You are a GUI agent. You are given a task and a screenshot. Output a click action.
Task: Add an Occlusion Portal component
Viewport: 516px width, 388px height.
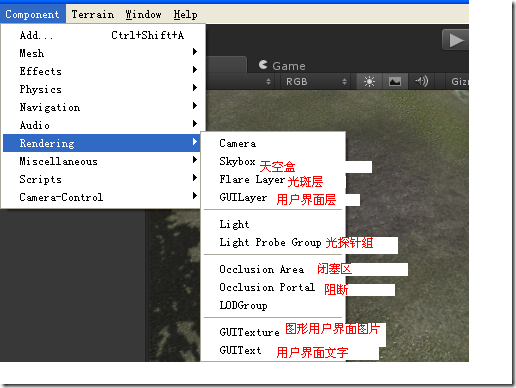(273, 287)
